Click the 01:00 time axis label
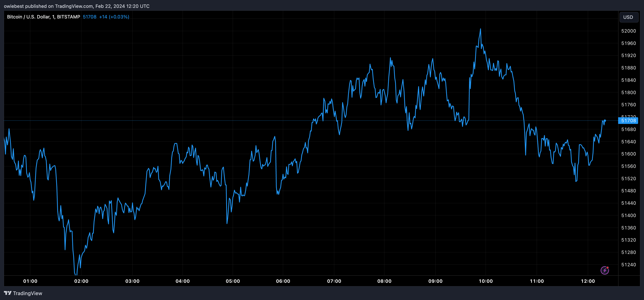The width and height of the screenshot is (644, 300). point(30,281)
